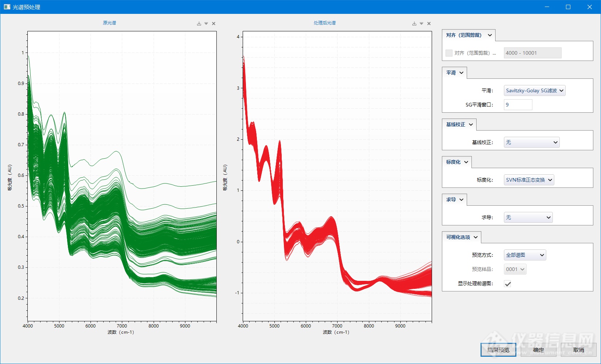Collapse the 求导 section header
Viewport: 601px width, 364px height.
(454, 200)
